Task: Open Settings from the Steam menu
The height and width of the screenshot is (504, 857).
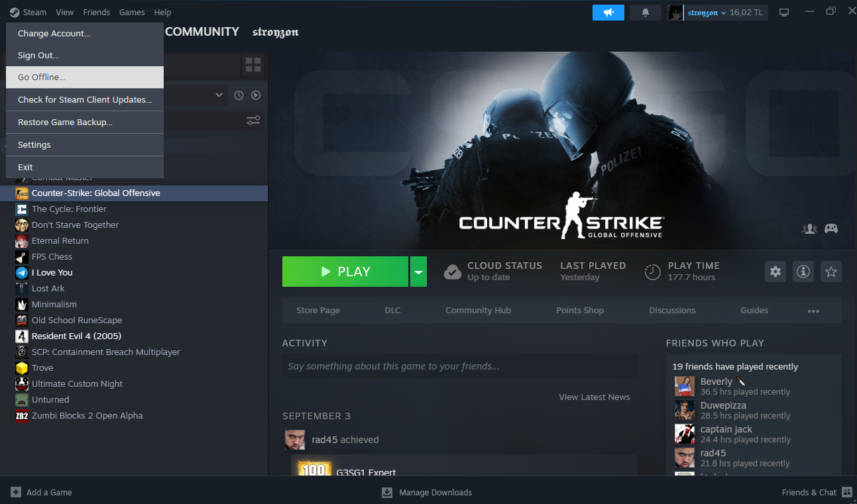Action: [85, 144]
